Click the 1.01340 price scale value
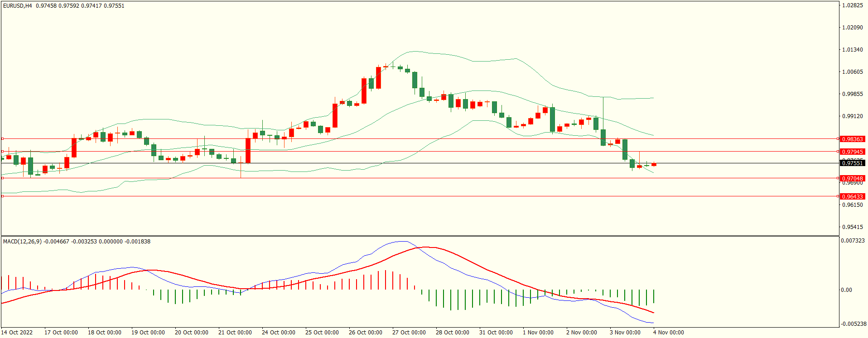Viewport: 868px width, 338px height. coord(852,50)
